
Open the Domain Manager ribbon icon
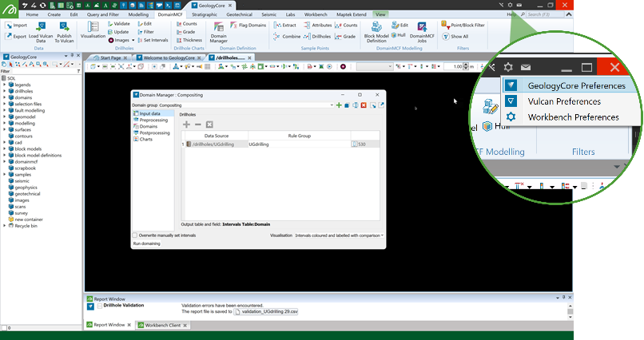tap(219, 27)
